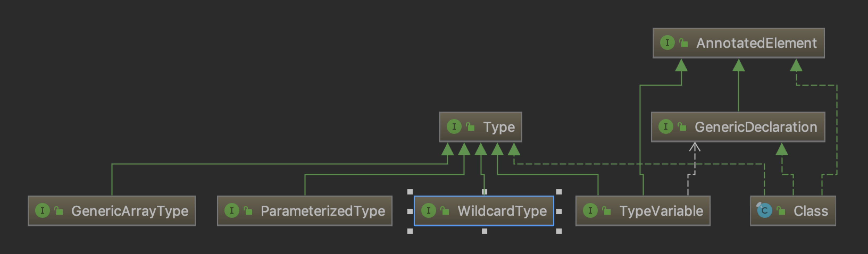Click the interface icon on AnnotatedElement node
The image size is (868, 254).
[x=667, y=43]
